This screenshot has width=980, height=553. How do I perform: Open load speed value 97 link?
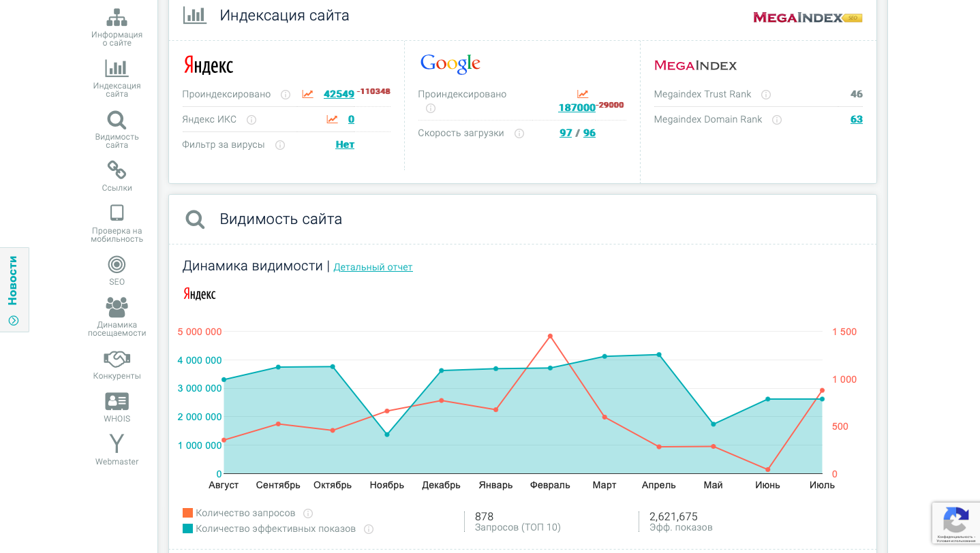coord(566,133)
